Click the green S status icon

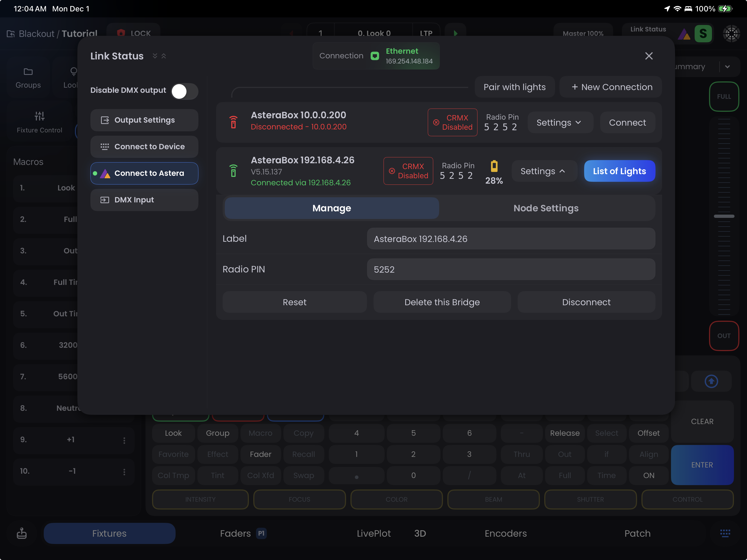pyautogui.click(x=703, y=33)
